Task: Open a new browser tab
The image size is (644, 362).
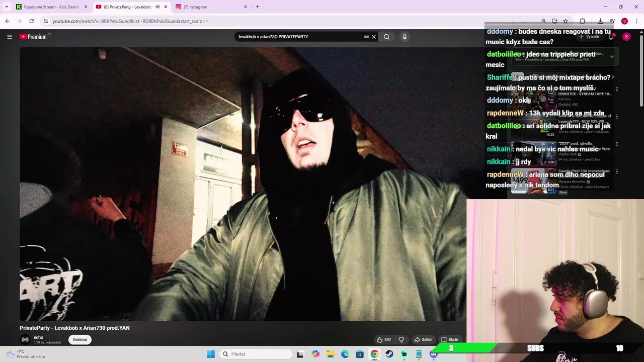Action: coord(258,7)
